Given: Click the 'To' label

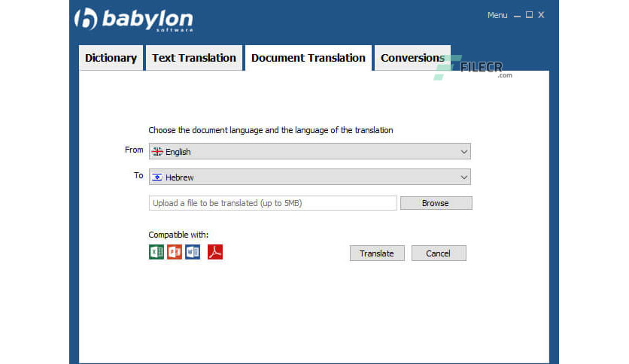Looking at the screenshot, I should tap(138, 175).
